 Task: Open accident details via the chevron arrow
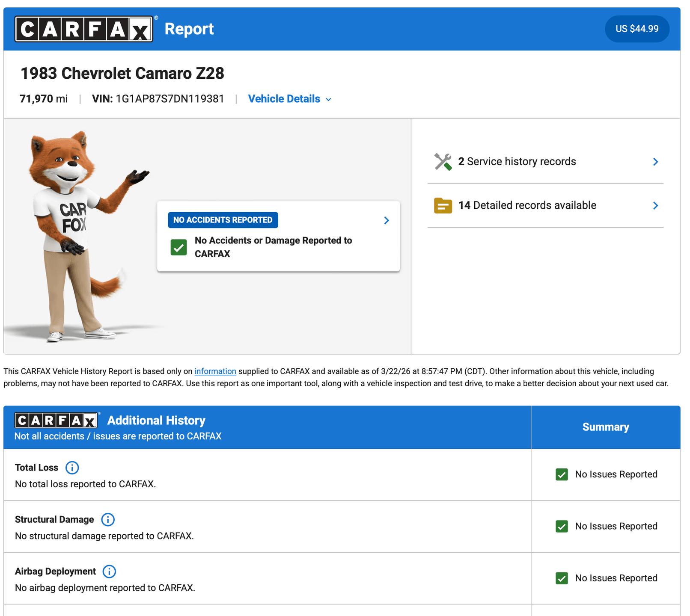pos(386,220)
